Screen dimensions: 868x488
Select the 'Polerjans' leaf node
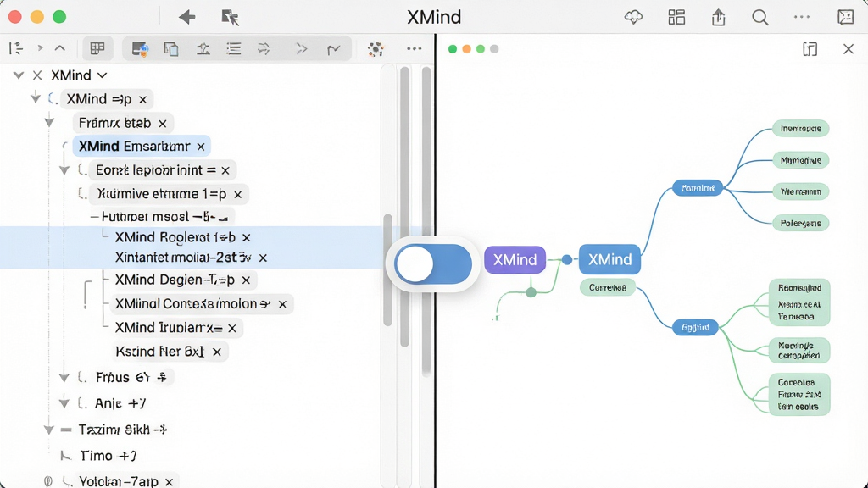click(800, 224)
